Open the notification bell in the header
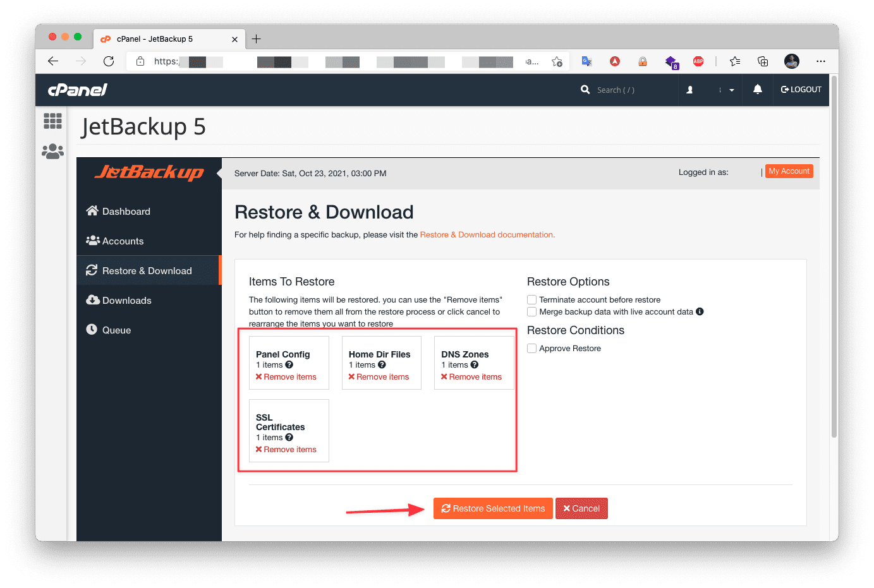This screenshot has height=588, width=874. pyautogui.click(x=757, y=89)
